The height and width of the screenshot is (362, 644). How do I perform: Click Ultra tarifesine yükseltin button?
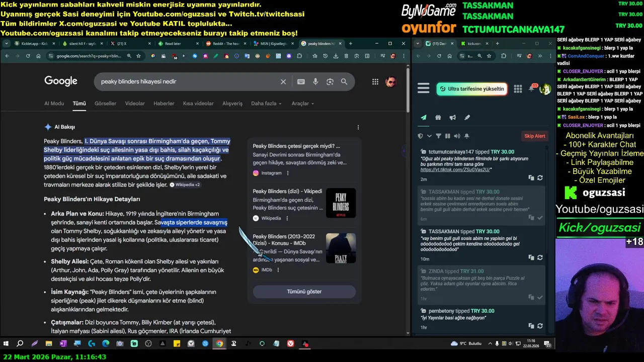pyautogui.click(x=472, y=89)
